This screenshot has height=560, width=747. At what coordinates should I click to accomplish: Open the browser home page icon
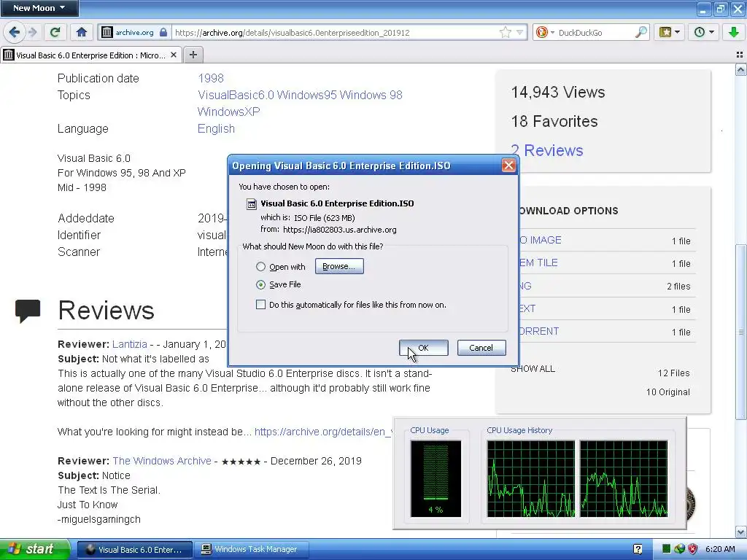point(82,32)
